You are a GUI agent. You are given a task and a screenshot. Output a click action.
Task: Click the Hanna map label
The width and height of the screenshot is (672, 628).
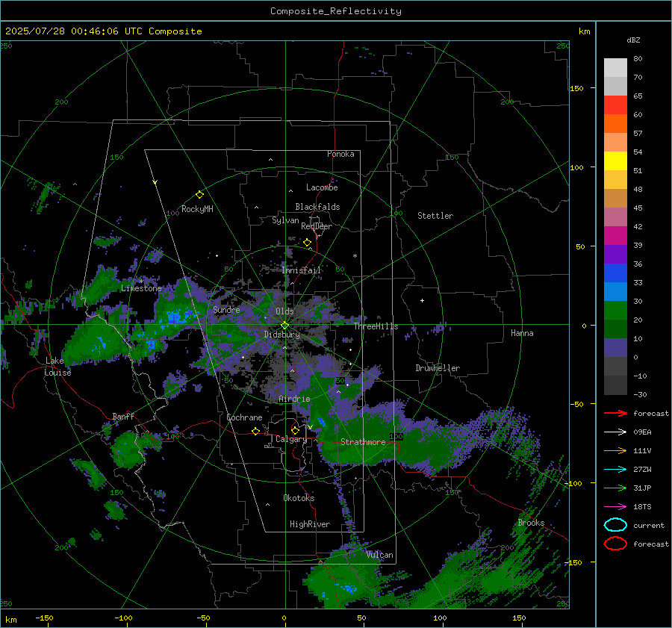[522, 333]
